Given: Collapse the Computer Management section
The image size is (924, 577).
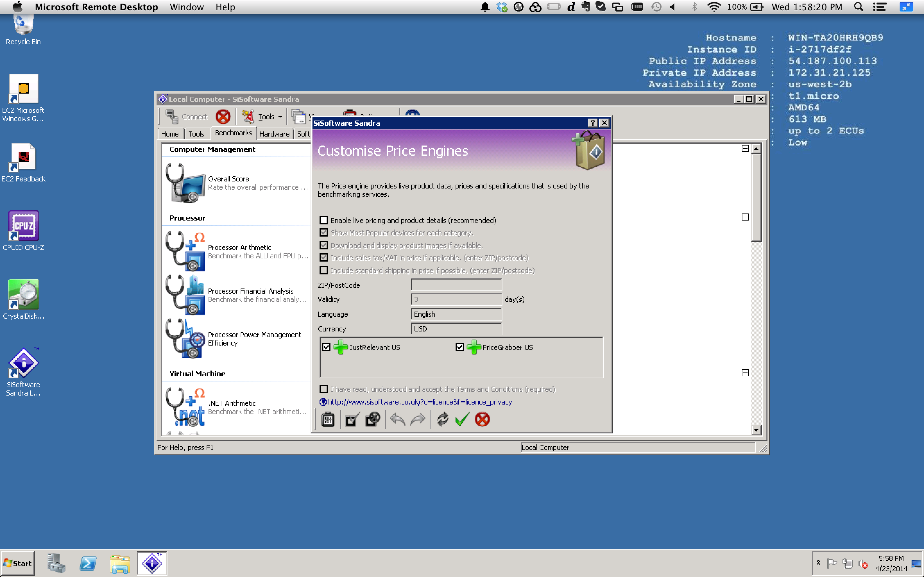Looking at the screenshot, I should pyautogui.click(x=745, y=148).
